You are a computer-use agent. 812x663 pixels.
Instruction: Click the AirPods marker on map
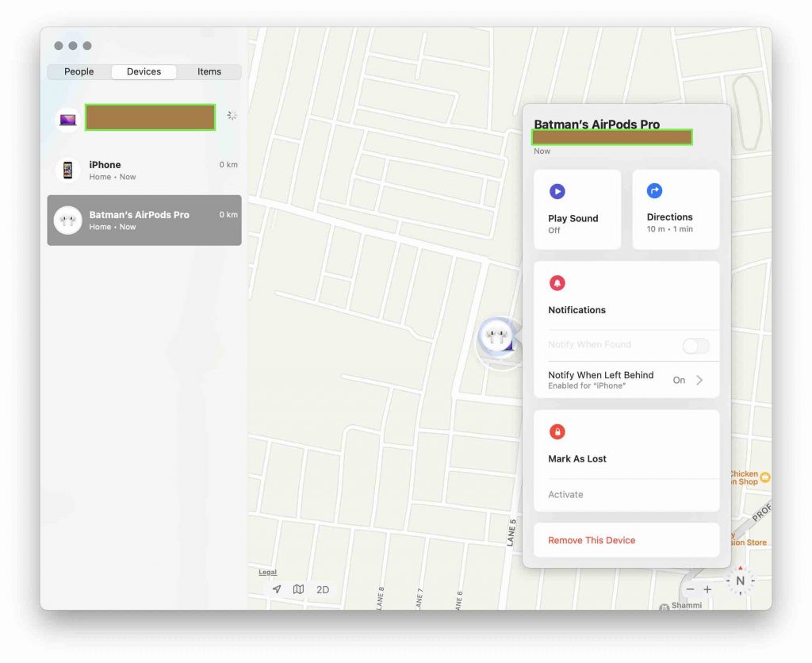coord(497,337)
